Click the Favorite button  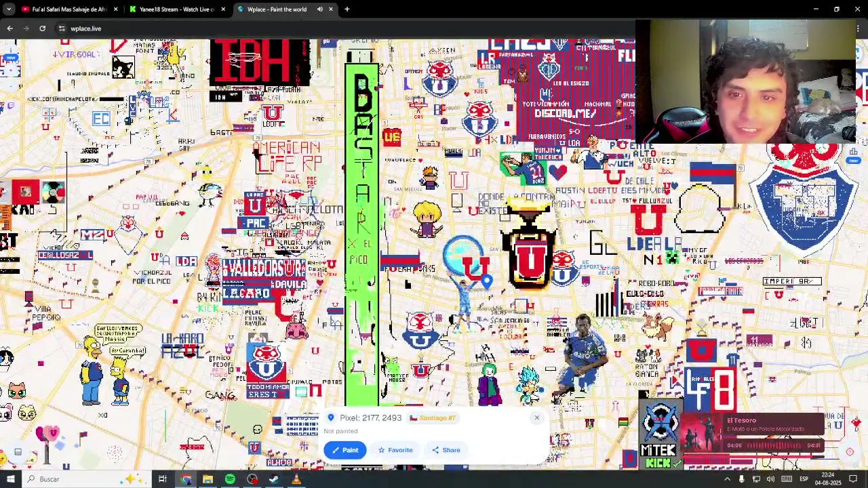395,450
